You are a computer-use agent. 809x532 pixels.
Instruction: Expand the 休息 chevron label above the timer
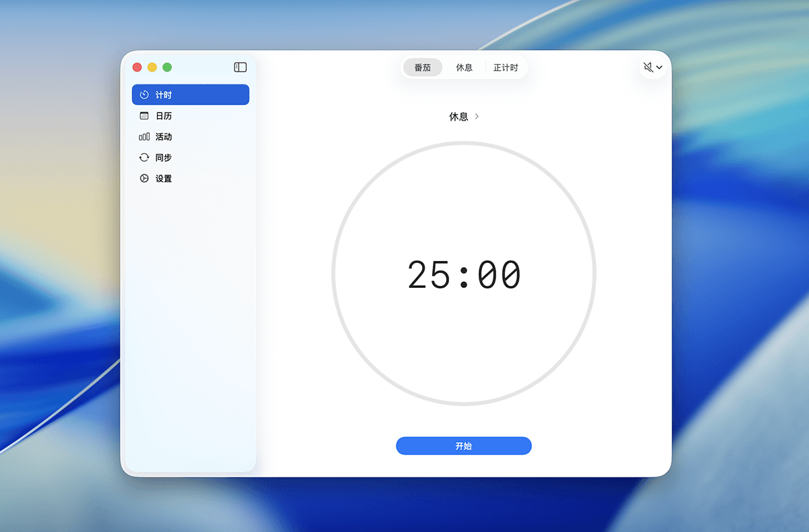pos(464,117)
